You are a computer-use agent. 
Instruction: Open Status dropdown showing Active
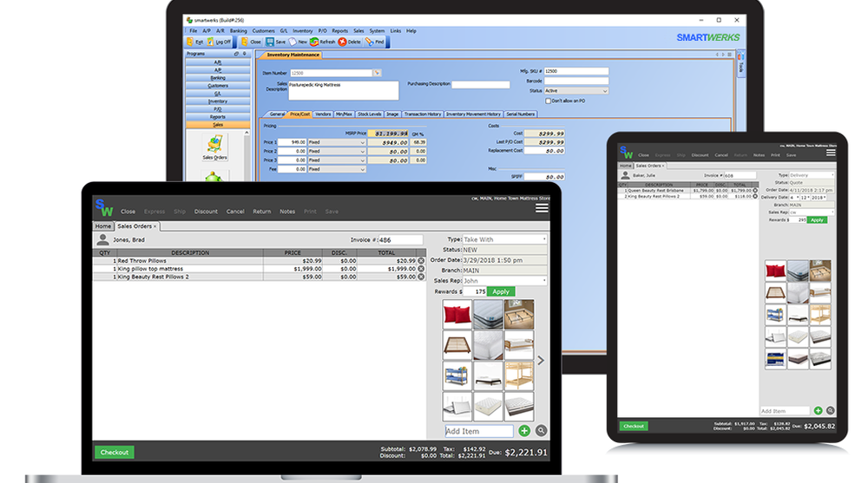575,91
